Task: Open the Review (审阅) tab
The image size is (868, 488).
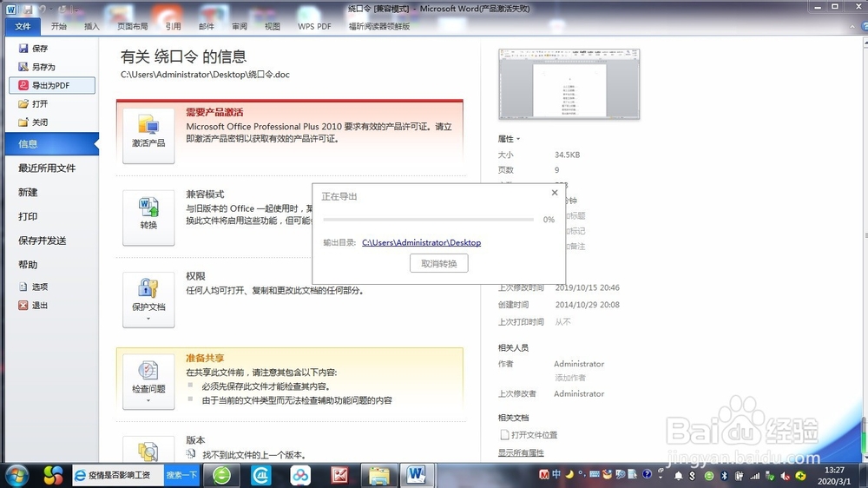Action: coord(240,26)
